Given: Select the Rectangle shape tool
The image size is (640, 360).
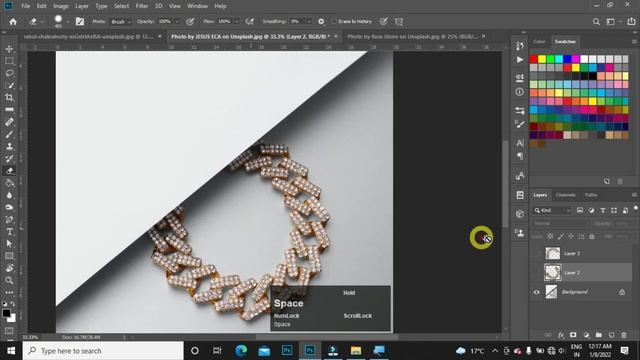Looking at the screenshot, I should (x=9, y=256).
